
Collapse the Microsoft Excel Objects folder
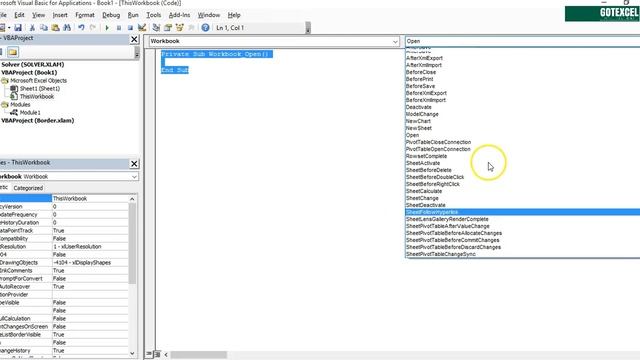(4, 81)
